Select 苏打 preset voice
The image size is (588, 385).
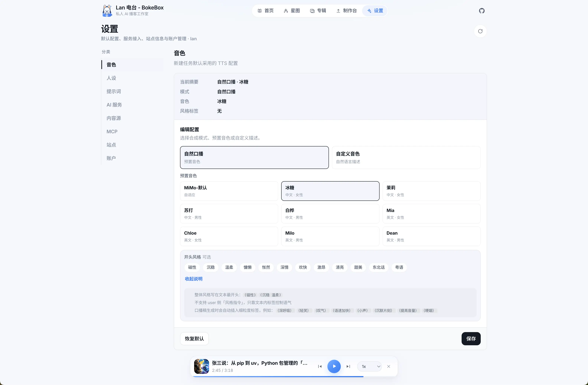pyautogui.click(x=229, y=213)
